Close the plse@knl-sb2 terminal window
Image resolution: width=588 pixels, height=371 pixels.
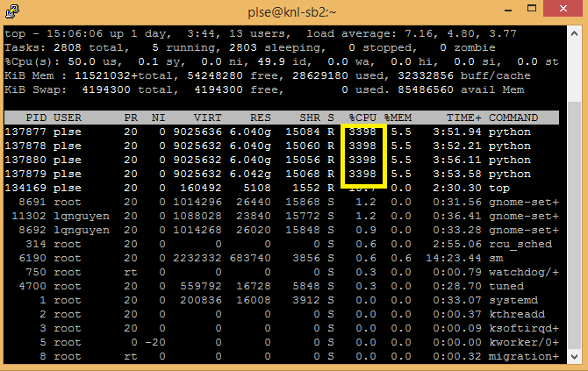pos(563,9)
